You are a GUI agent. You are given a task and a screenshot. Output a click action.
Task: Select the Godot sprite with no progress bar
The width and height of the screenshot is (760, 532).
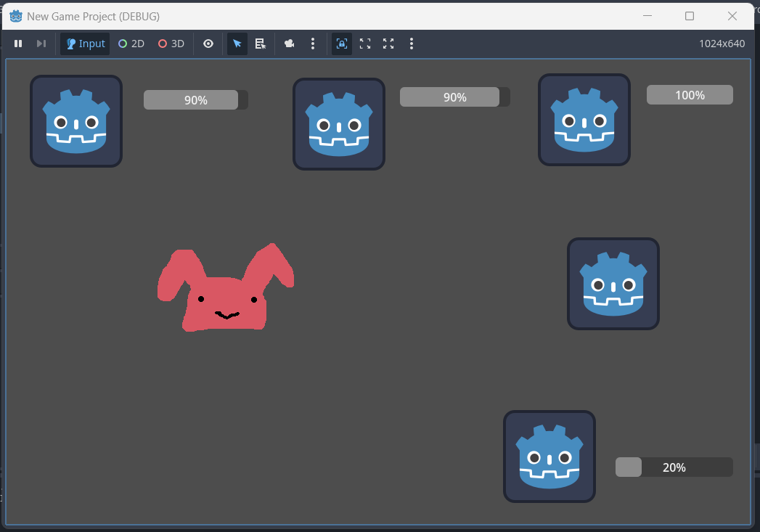click(613, 284)
